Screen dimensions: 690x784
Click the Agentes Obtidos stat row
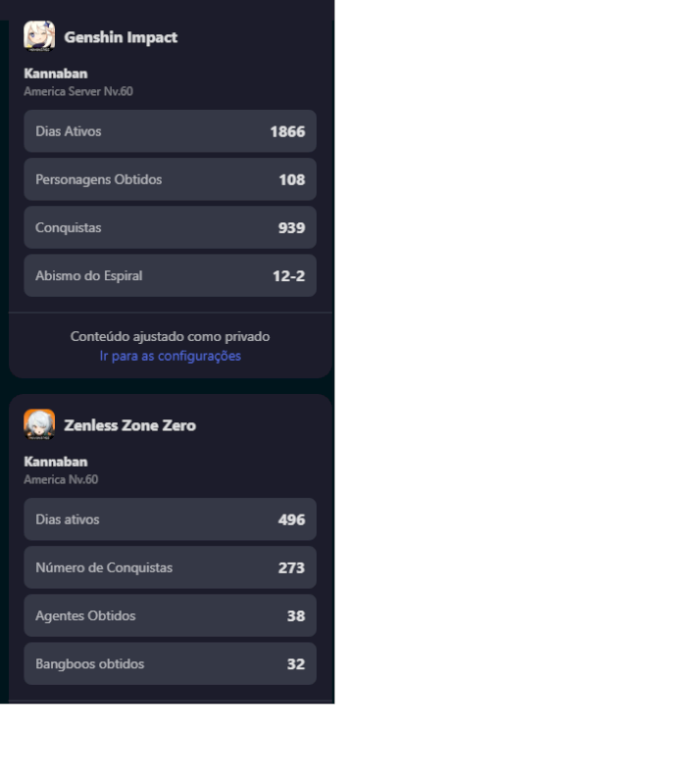click(170, 615)
